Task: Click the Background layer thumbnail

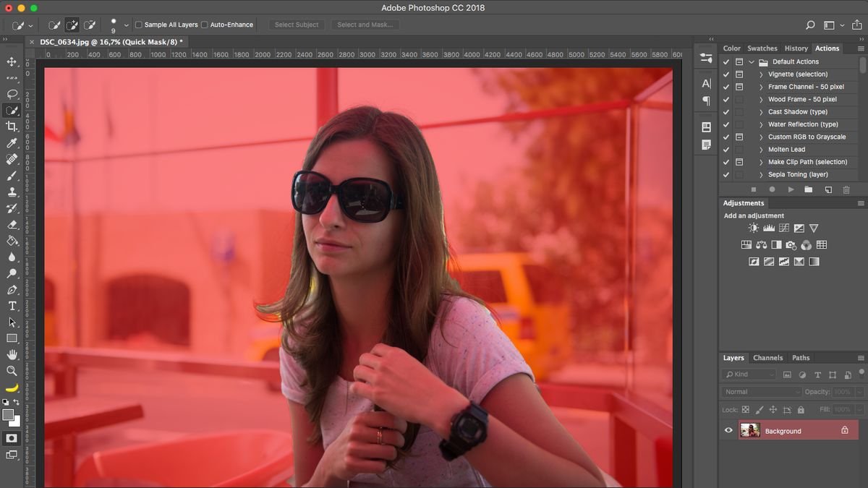Action: [x=752, y=430]
